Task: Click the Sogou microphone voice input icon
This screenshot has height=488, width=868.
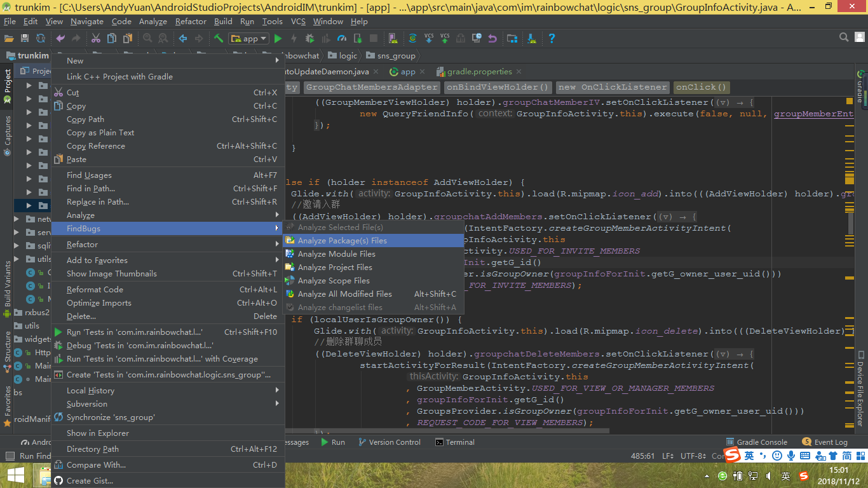Action: 791,456
